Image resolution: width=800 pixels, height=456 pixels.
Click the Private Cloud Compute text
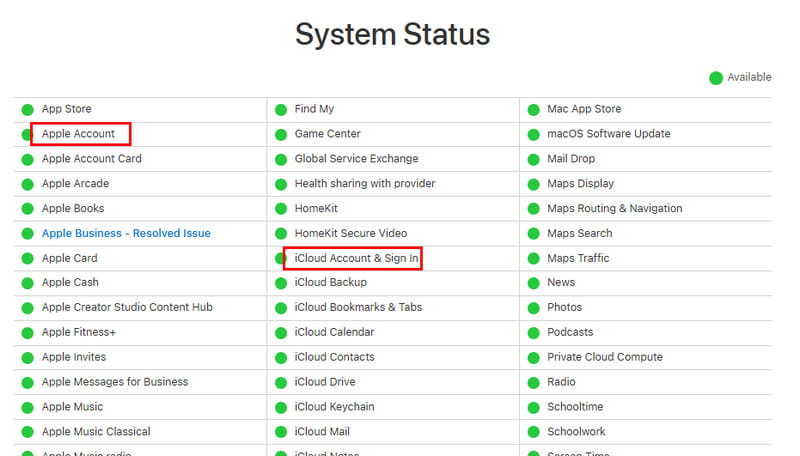click(x=605, y=357)
